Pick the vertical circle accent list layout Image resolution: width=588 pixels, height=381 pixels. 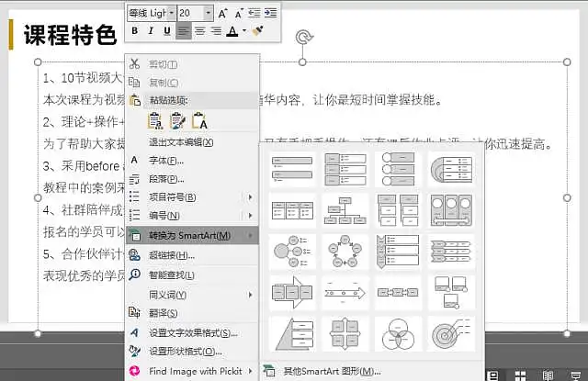click(398, 169)
